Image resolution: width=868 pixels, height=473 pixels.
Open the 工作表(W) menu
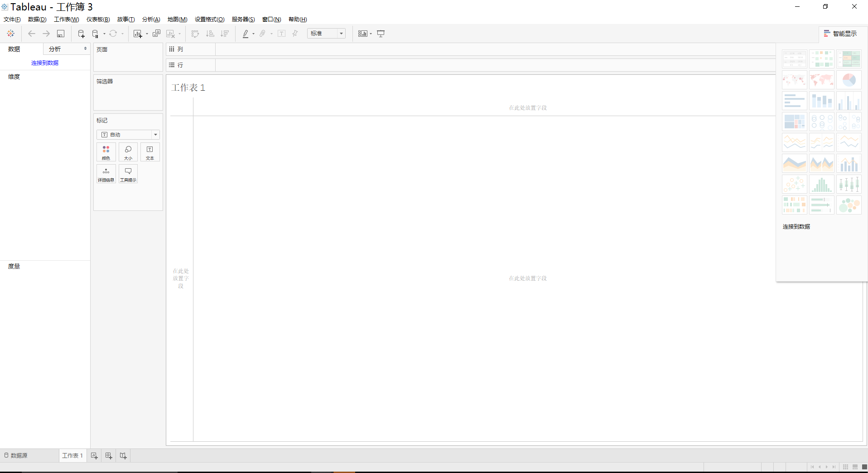(67, 20)
